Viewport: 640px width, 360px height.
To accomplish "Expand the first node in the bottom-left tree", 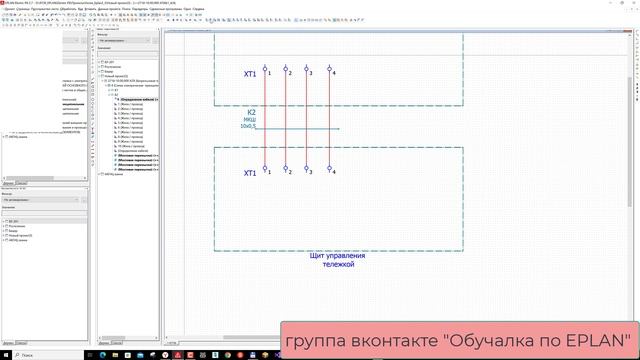I will click(4, 221).
